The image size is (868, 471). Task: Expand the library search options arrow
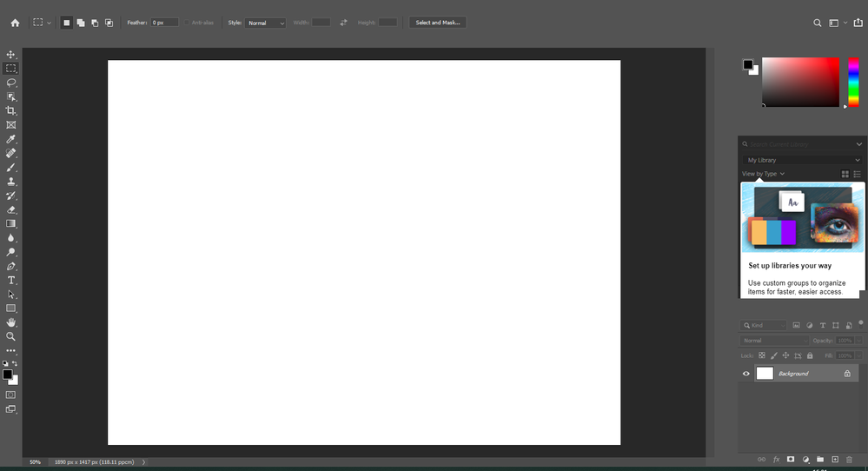858,144
